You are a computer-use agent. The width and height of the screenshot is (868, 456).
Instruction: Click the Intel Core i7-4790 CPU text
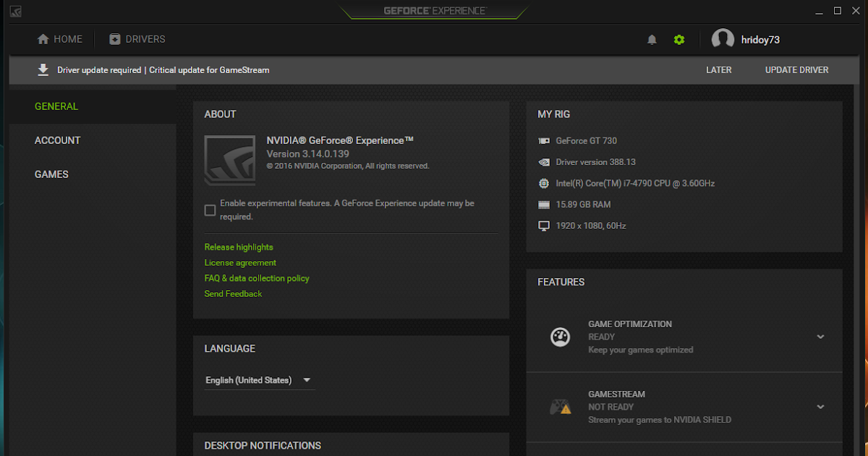tap(635, 183)
